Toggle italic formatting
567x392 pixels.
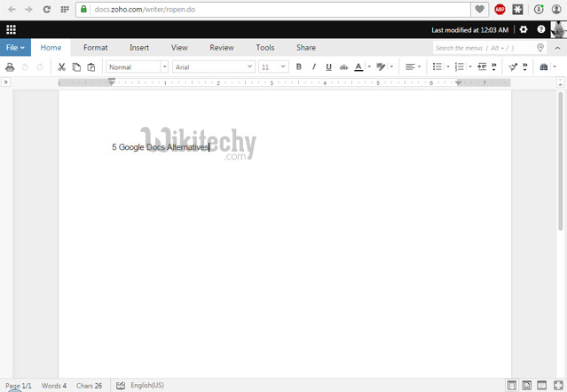(x=313, y=67)
